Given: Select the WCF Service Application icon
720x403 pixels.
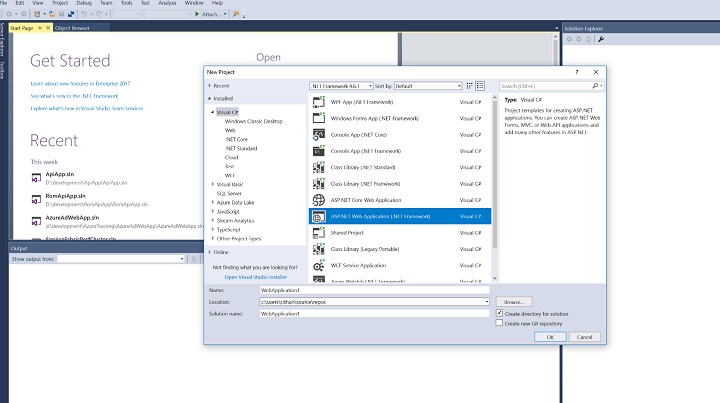Looking at the screenshot, I should click(319, 265).
